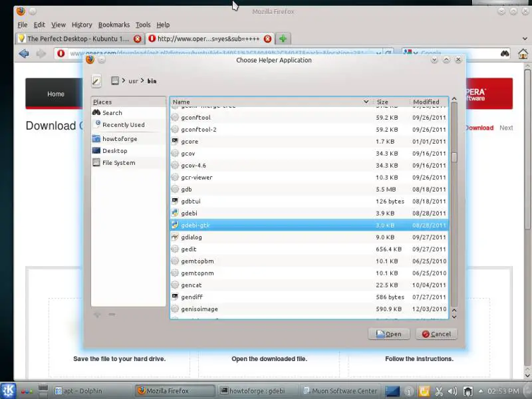Close The Perfect Desktop tab
The image size is (532, 399).
coord(138,39)
